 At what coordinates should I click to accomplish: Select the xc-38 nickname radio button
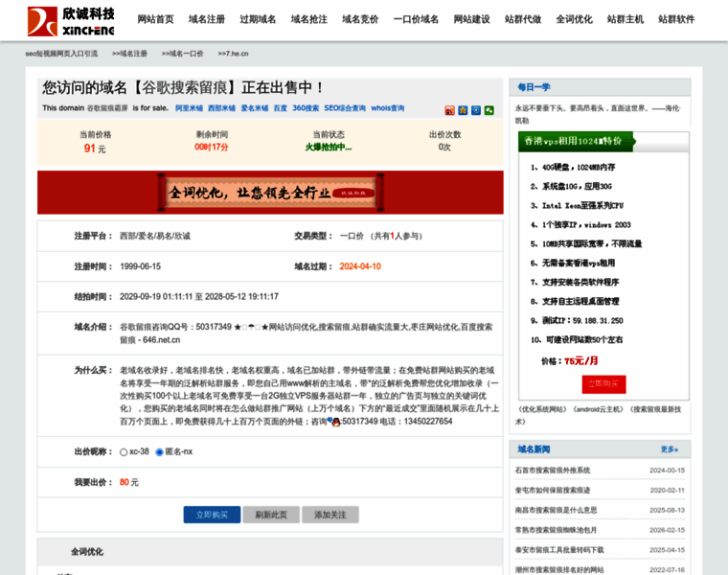click(124, 451)
